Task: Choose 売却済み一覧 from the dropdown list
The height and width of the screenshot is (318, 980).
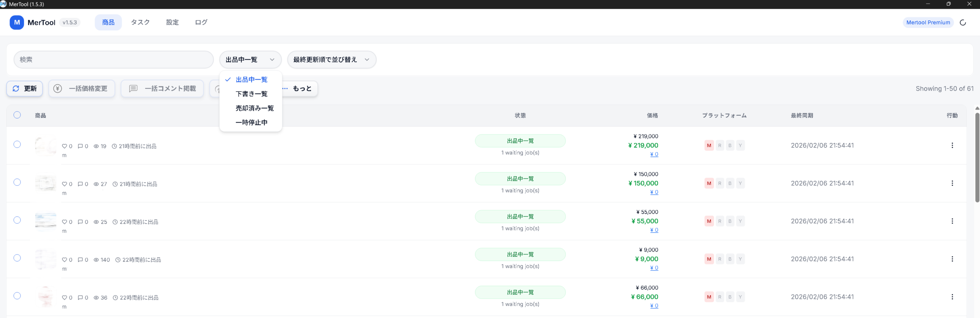Action: coord(255,108)
